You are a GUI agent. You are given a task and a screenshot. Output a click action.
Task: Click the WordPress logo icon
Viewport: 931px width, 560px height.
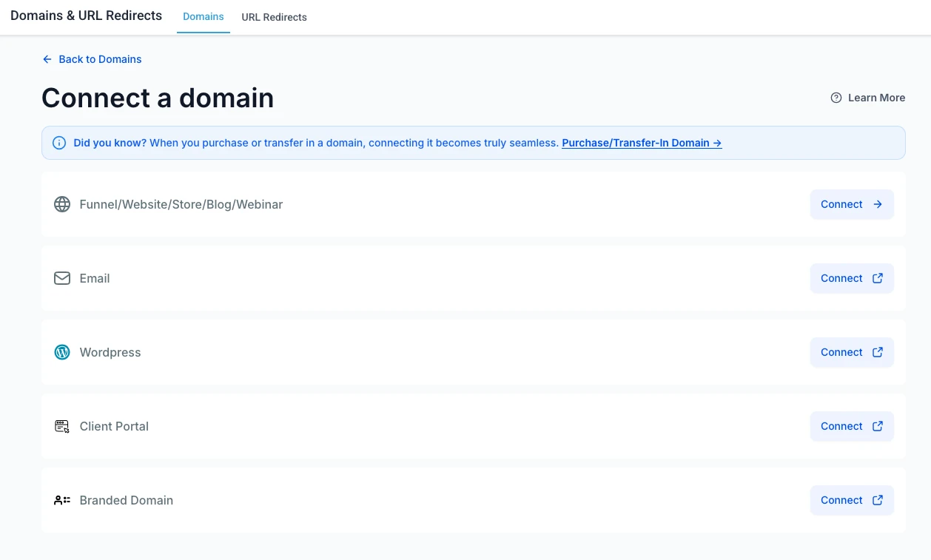click(x=62, y=352)
